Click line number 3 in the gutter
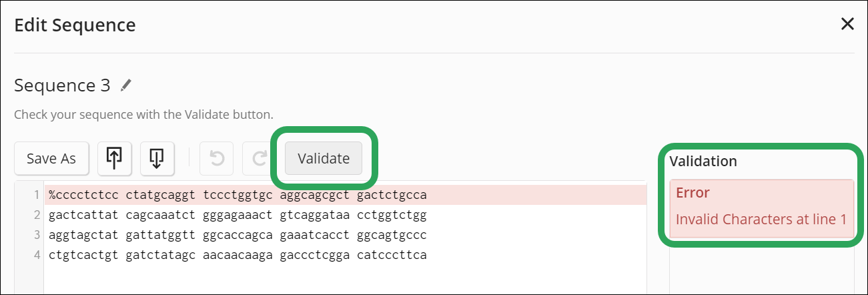868x295 pixels. pos(37,236)
